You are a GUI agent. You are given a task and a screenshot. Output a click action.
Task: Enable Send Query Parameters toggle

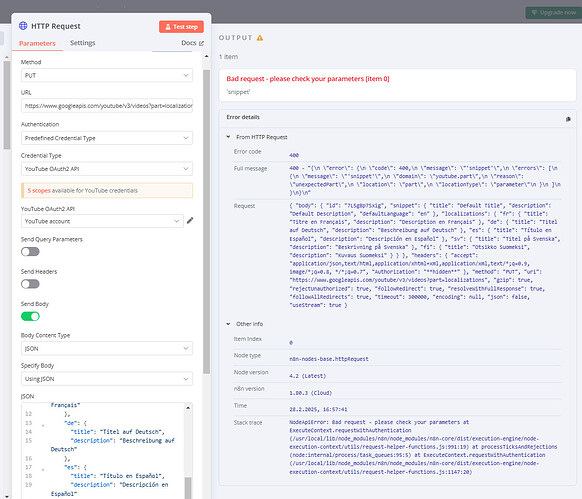tap(30, 252)
